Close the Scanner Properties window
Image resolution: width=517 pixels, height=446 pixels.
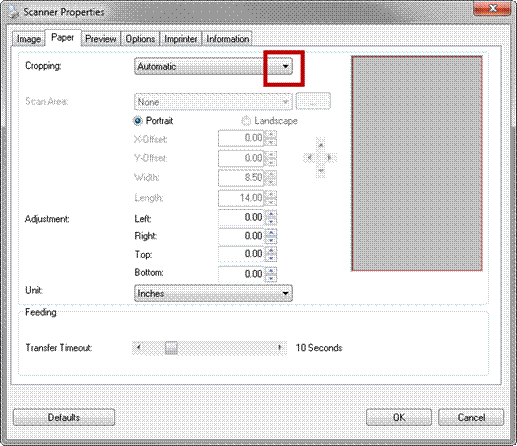pos(492,8)
